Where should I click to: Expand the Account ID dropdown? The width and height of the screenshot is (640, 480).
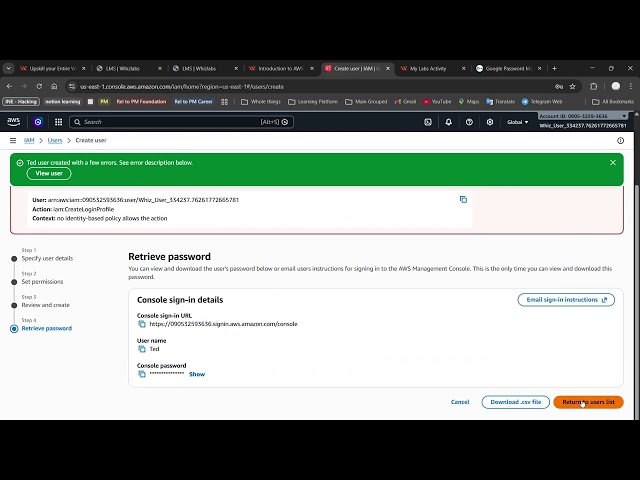pos(582,116)
